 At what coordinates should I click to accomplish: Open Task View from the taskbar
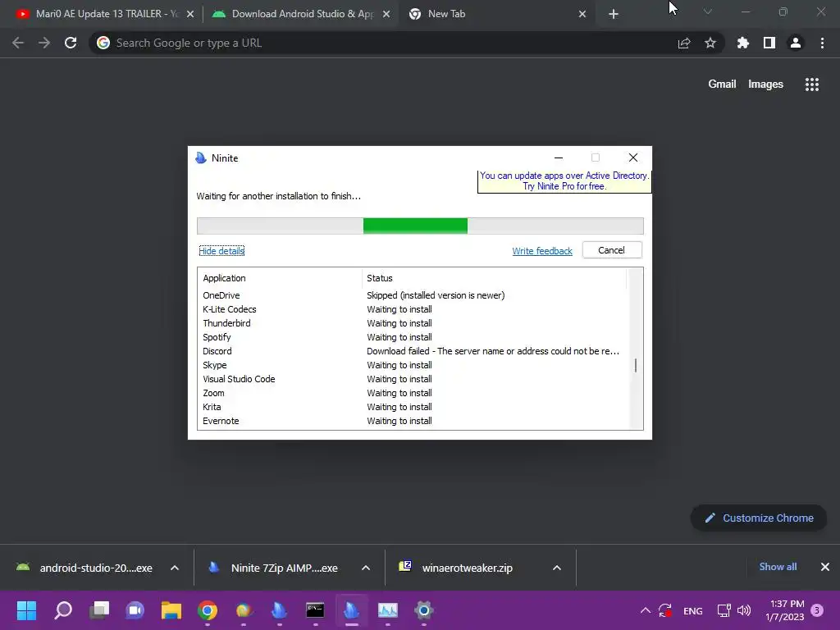(99, 610)
